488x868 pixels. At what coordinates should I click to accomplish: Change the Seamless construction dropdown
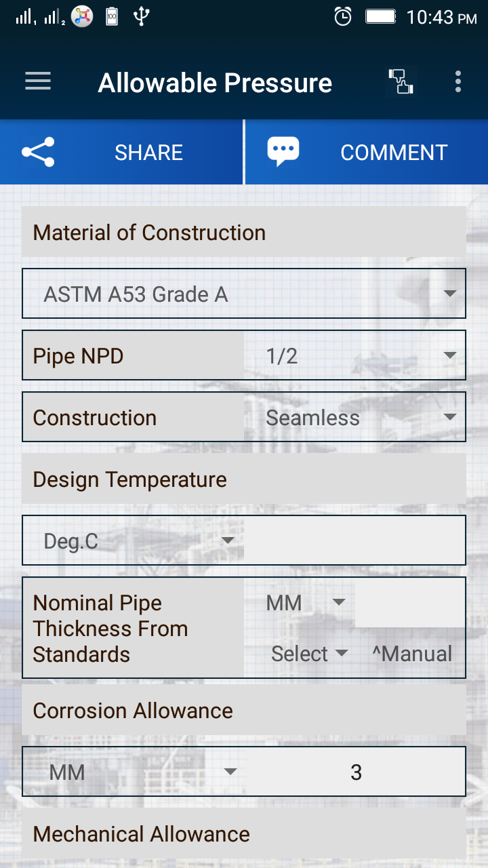(354, 417)
